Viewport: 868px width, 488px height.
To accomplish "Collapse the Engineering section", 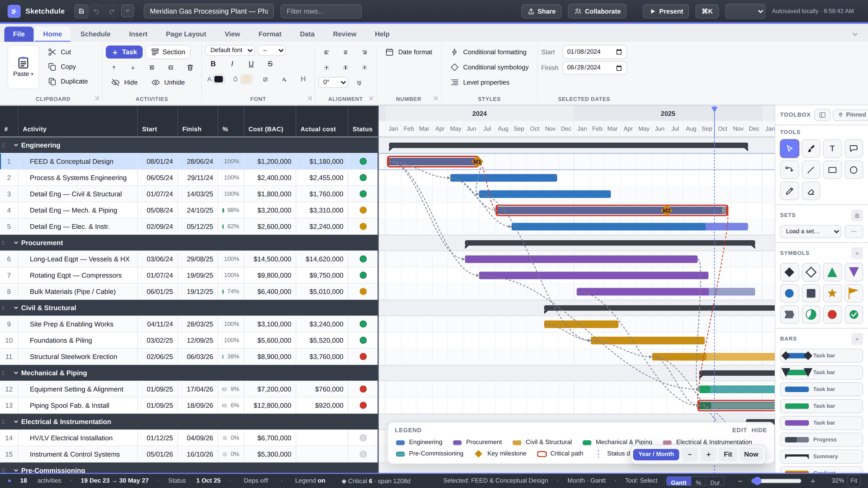I will tap(16, 145).
